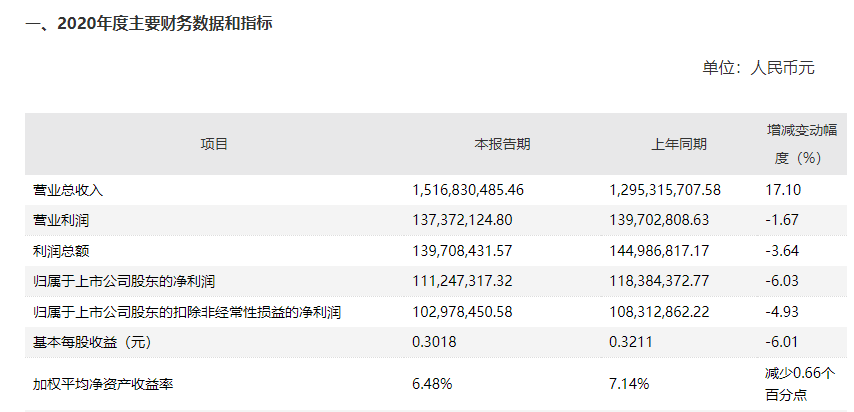This screenshot has width=854, height=412.
Task: Click the 利润总额 row label
Action: coord(61,250)
